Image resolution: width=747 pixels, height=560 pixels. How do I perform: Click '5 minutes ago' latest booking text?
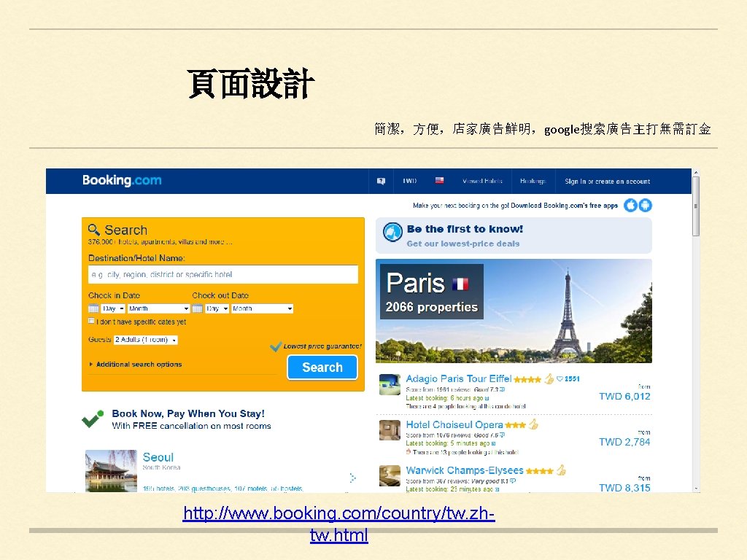(470, 443)
